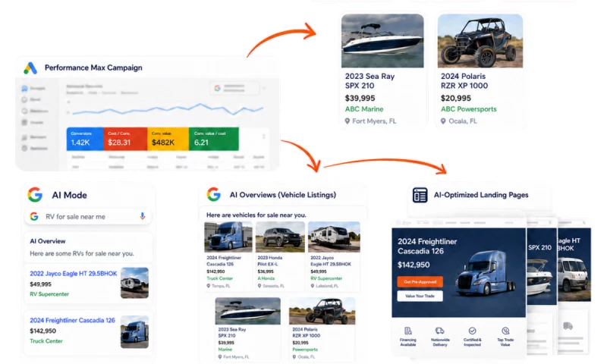Click the Google logo beside AI Overviews heading

[214, 194]
